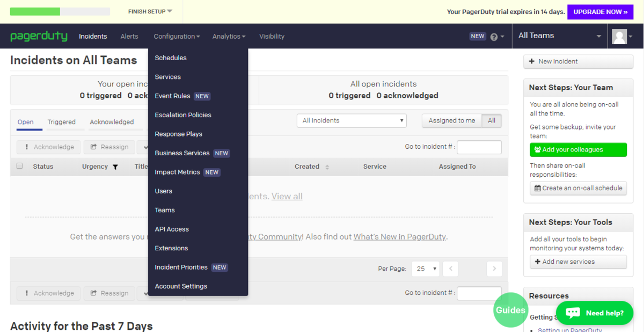Click the bottom Reassign button

pos(109,293)
